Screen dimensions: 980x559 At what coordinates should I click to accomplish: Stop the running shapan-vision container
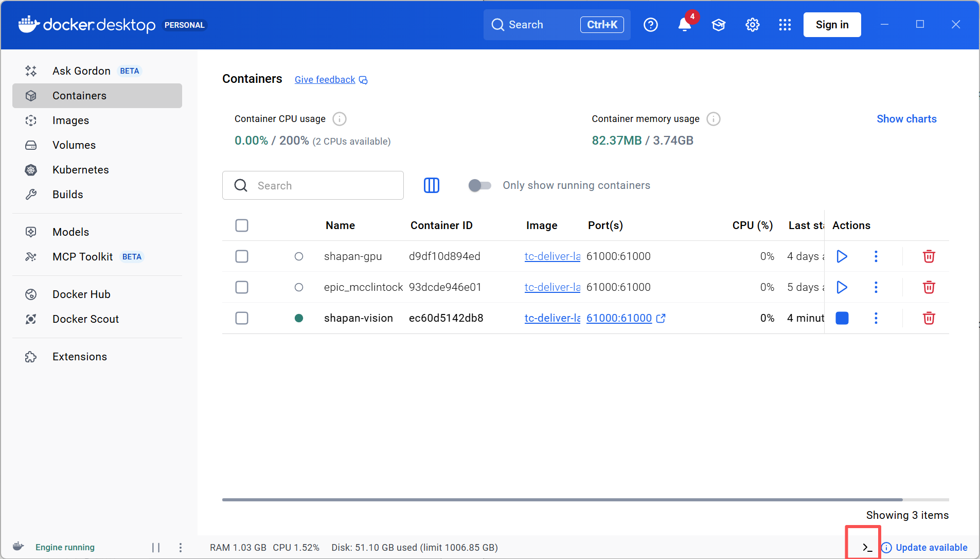(x=842, y=318)
